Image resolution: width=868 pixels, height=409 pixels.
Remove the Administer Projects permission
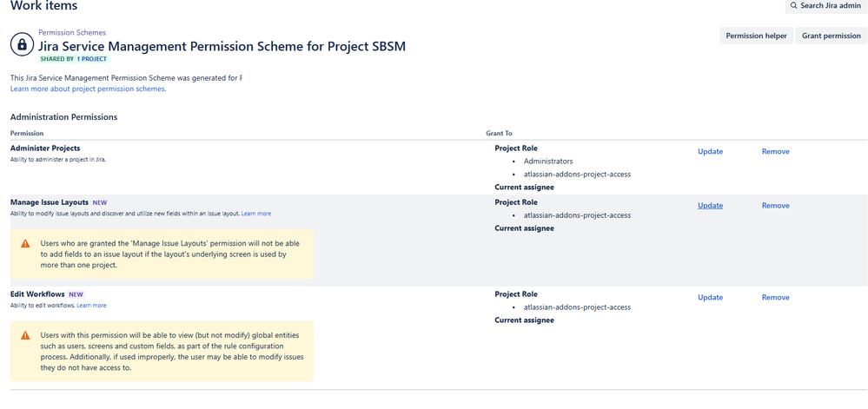pos(775,151)
